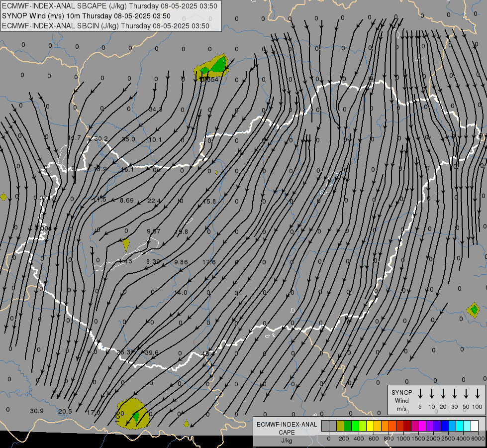This screenshot has height=448, width=487.
Task: Select the olive diamond at left map edge
Action: [3, 197]
